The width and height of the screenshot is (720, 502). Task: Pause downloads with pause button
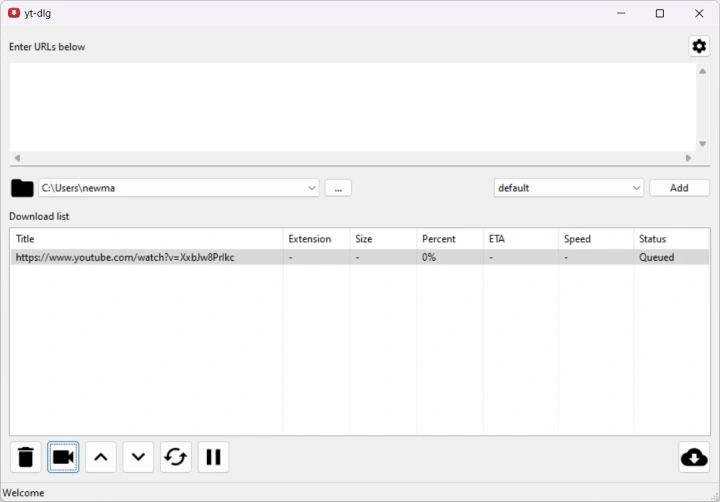213,457
